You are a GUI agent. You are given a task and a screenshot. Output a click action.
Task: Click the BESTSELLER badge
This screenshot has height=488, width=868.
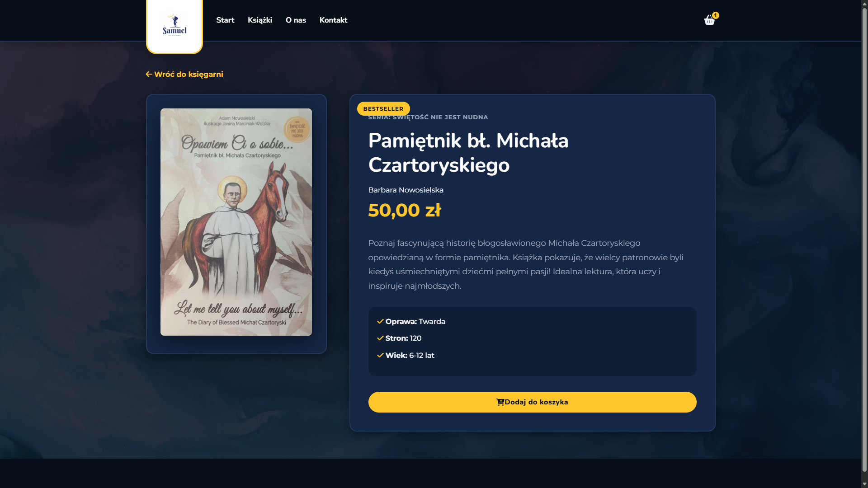[x=383, y=109]
